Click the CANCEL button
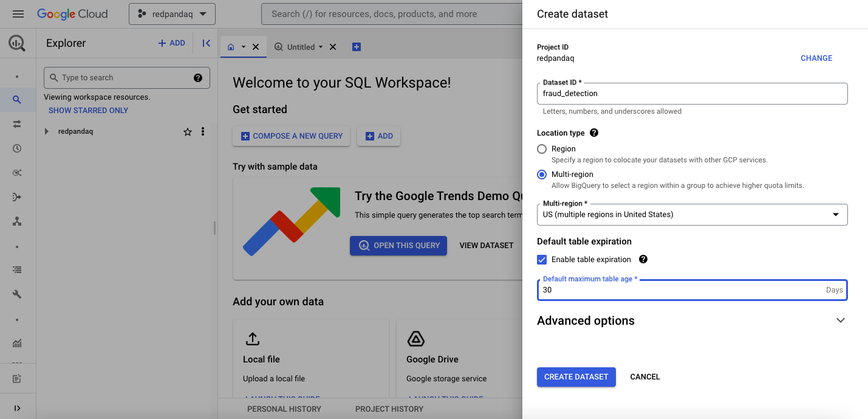The image size is (868, 419). tap(645, 377)
